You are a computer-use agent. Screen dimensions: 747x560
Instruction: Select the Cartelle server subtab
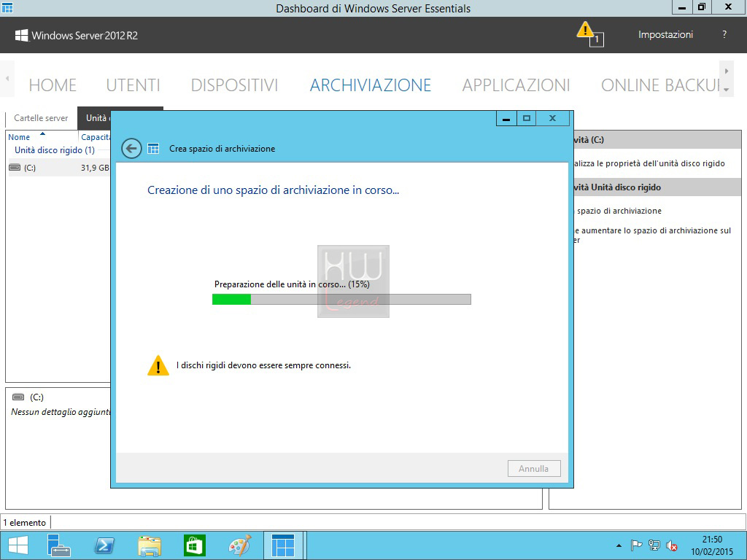coord(41,118)
